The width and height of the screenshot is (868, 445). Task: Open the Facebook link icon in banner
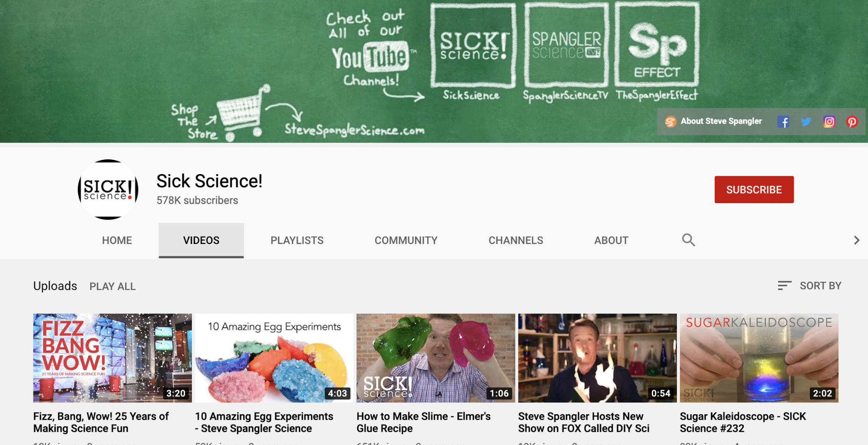[783, 122]
